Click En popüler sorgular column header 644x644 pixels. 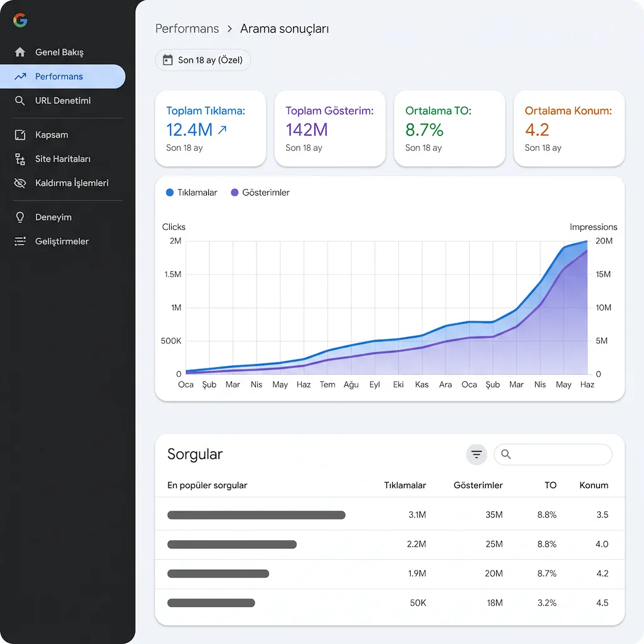(208, 485)
